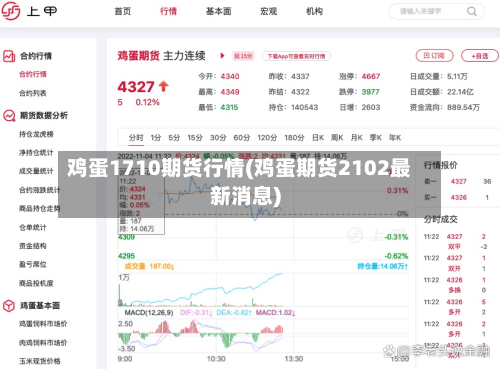Click the 期货数据分析 section heading

pos(44,116)
